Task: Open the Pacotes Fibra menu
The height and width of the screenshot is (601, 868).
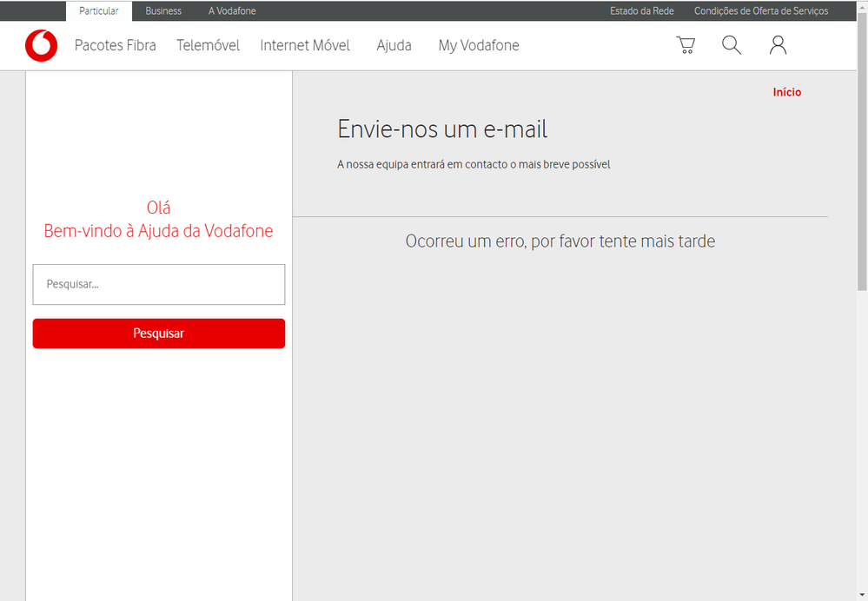Action: tap(116, 46)
